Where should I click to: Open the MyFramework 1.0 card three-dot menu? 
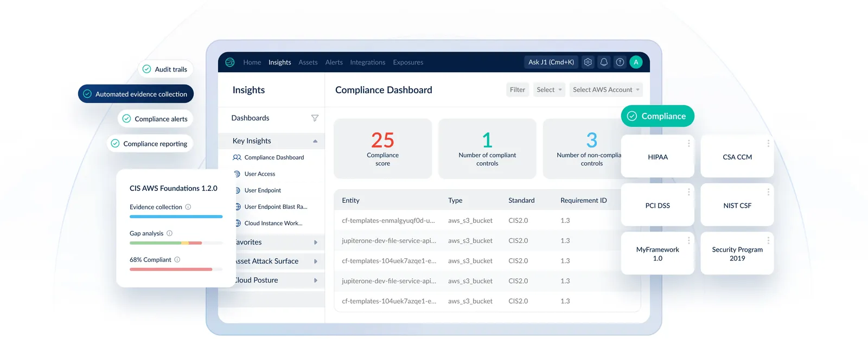pos(689,240)
